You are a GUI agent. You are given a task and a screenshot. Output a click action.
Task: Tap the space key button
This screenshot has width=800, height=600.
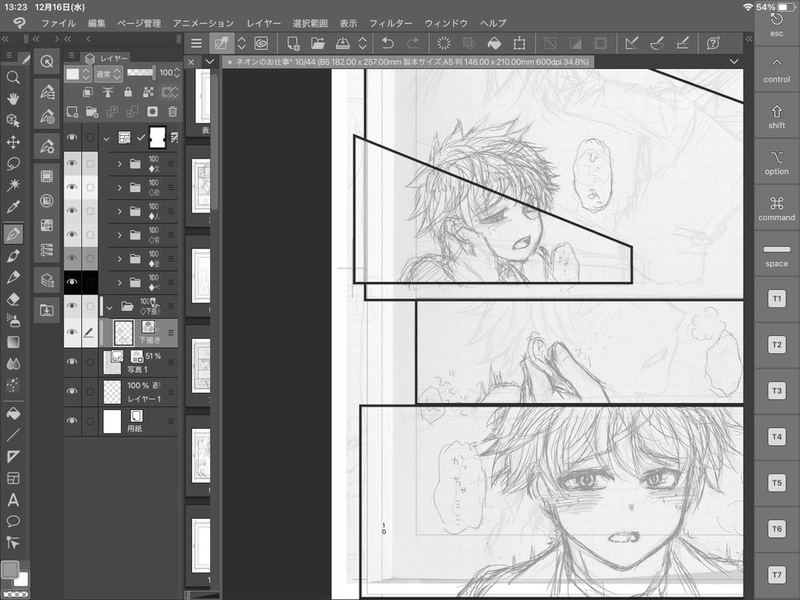(777, 255)
